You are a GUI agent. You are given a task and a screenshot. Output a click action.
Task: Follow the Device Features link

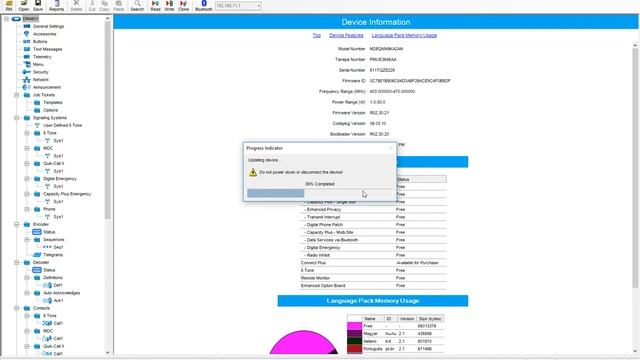346,36
